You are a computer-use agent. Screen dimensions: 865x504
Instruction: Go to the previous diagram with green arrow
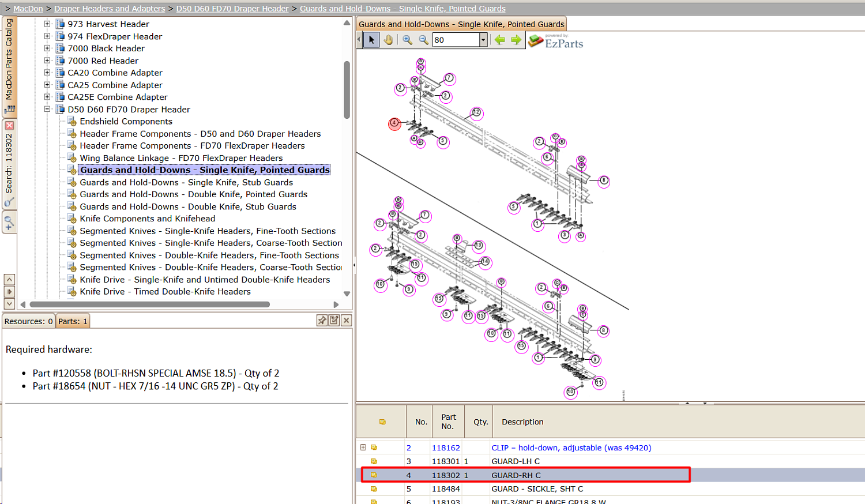(x=499, y=40)
